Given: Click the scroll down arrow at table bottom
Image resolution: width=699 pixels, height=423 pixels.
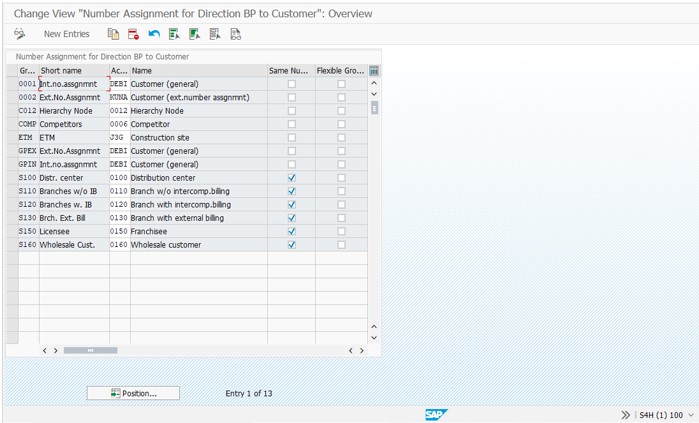Looking at the screenshot, I should (x=374, y=338).
